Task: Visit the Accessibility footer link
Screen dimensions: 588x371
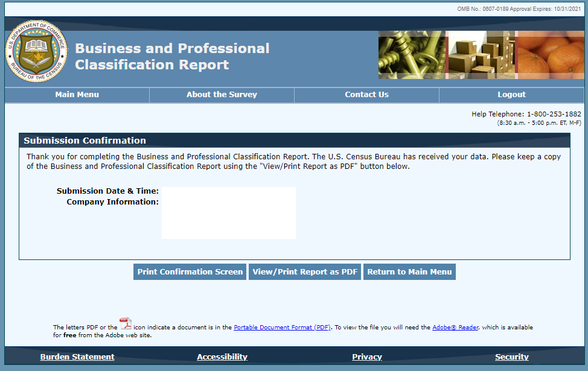Action: 222,357
